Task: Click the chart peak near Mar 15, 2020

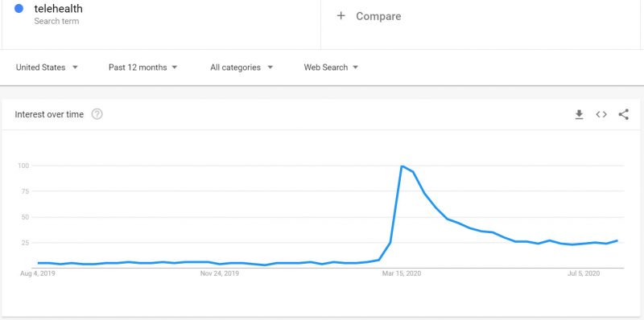Action: click(x=402, y=166)
